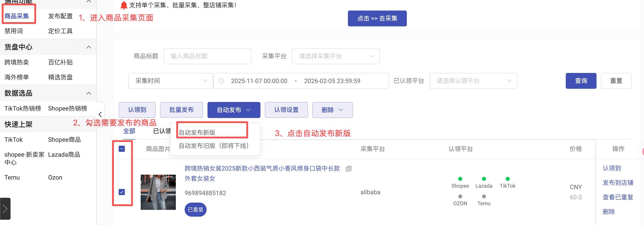Click the expand arrow at bottom-left corner
The image size is (644, 225).
[5, 209]
